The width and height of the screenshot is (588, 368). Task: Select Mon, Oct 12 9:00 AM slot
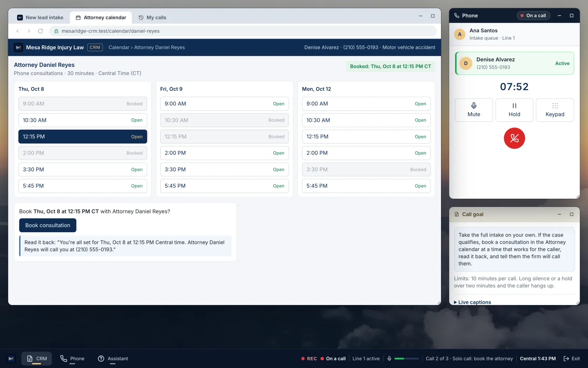click(x=366, y=104)
